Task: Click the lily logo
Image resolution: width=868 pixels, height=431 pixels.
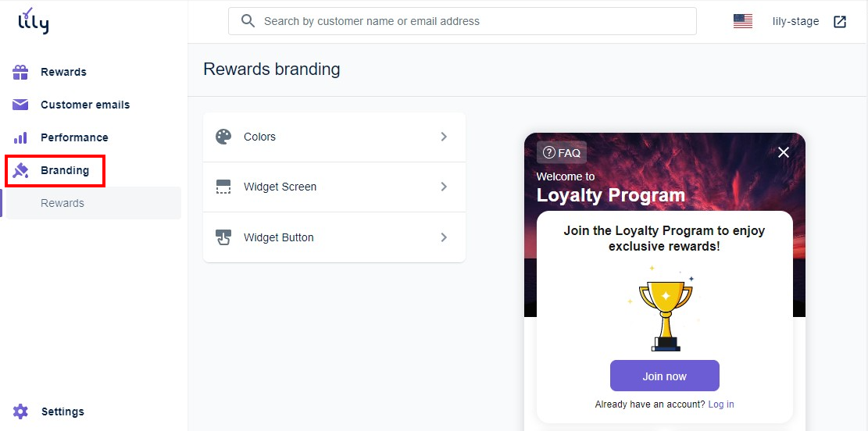Action: (34, 22)
